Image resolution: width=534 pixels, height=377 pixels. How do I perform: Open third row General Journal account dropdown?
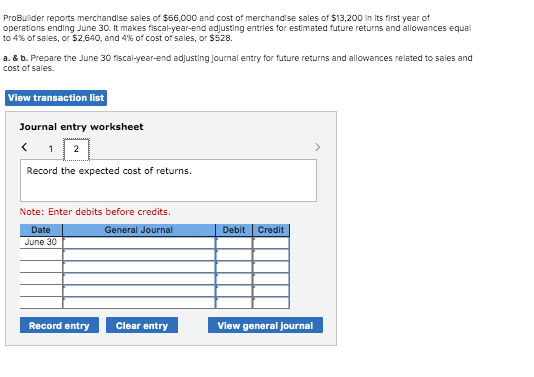139,267
